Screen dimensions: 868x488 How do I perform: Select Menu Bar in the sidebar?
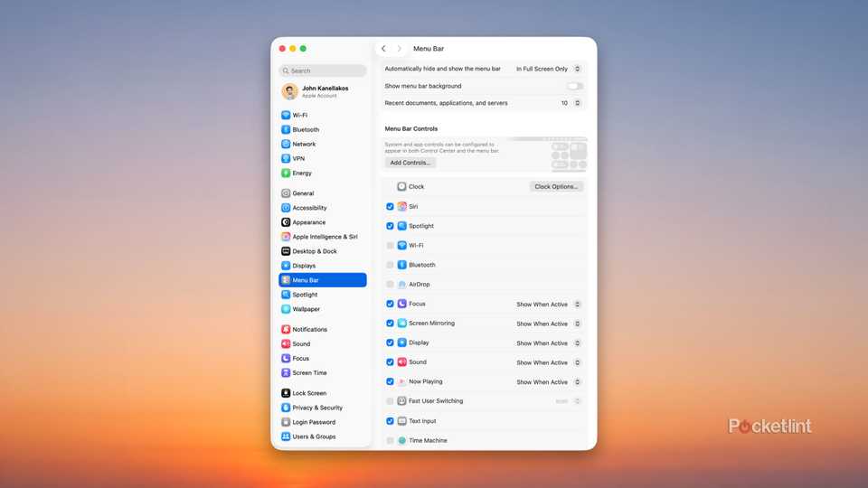(x=323, y=280)
